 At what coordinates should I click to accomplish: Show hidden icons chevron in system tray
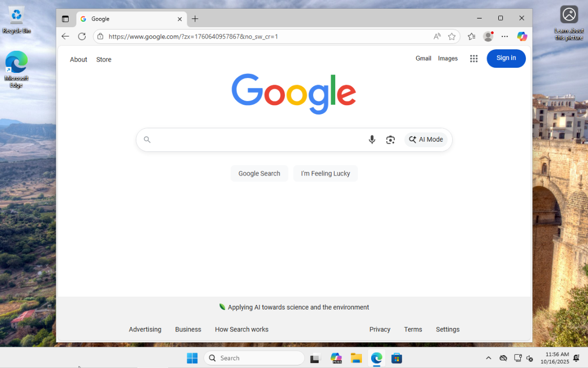(x=488, y=358)
